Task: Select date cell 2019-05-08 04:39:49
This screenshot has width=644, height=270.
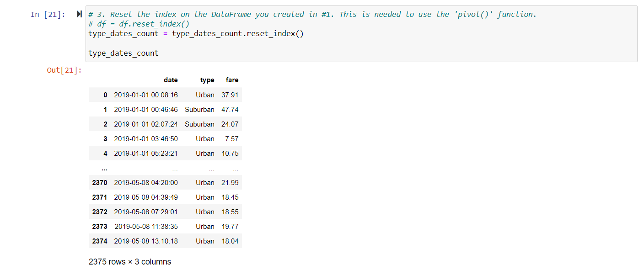Action: point(146,197)
